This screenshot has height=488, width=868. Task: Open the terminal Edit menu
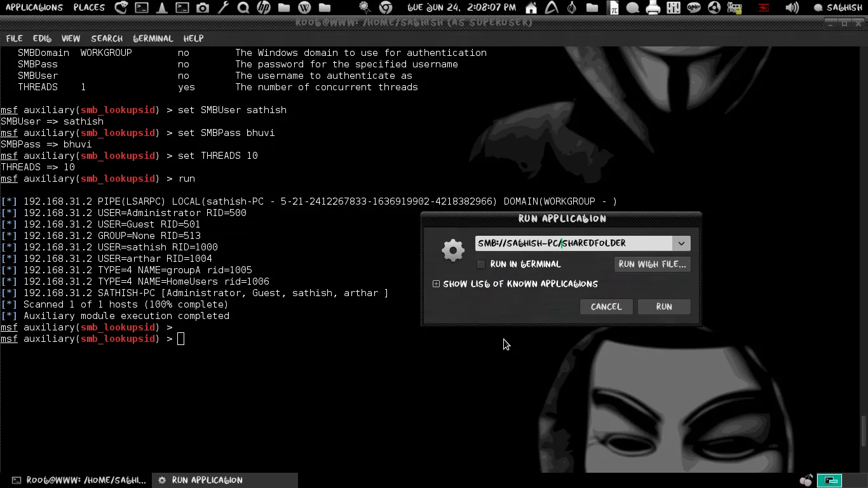[42, 39]
